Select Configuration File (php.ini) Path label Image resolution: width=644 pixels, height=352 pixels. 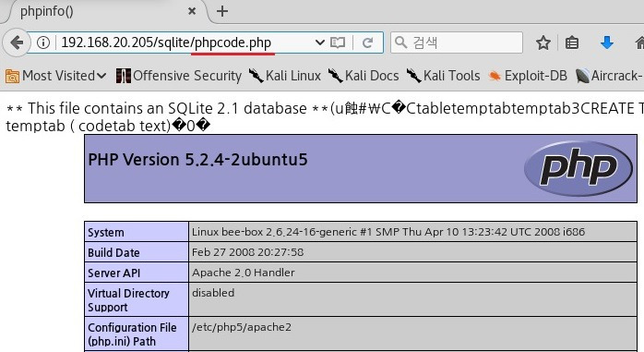pos(132,334)
